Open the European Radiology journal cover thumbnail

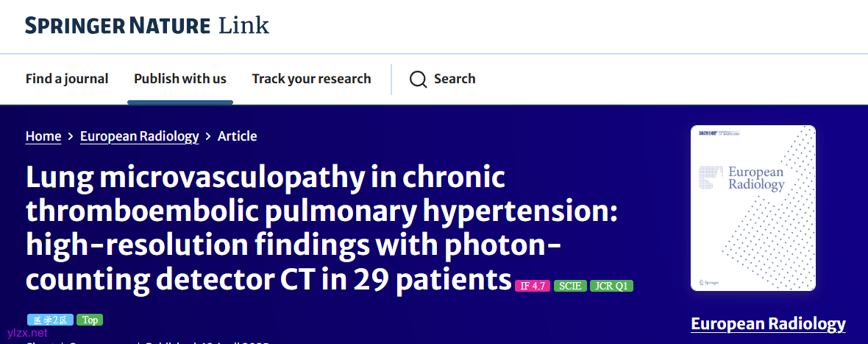point(753,208)
